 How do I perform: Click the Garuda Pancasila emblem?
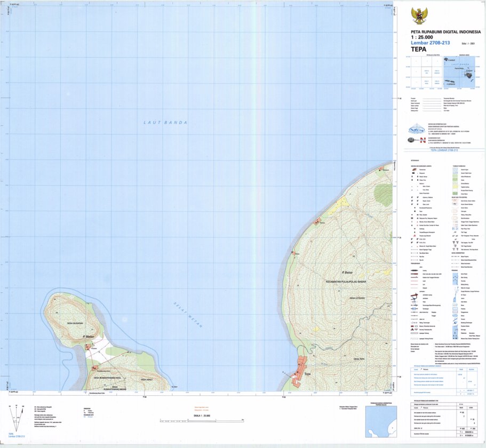pyautogui.click(x=420, y=15)
